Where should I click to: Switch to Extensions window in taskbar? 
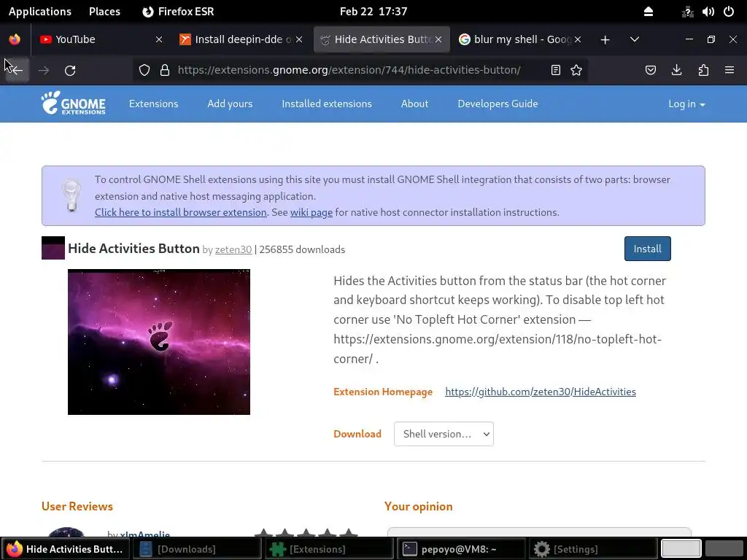(x=329, y=549)
